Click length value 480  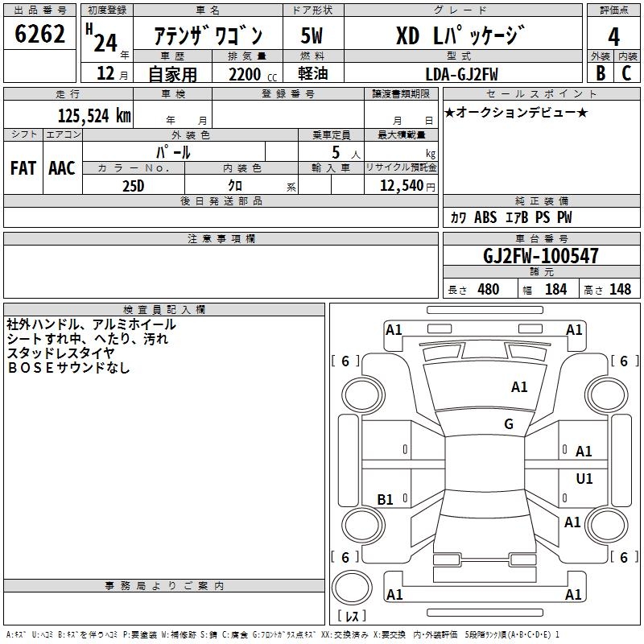point(489,289)
